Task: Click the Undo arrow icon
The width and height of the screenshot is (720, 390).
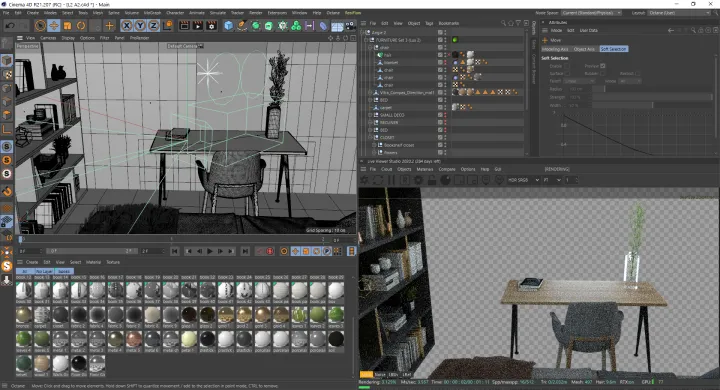Action: 9,26
